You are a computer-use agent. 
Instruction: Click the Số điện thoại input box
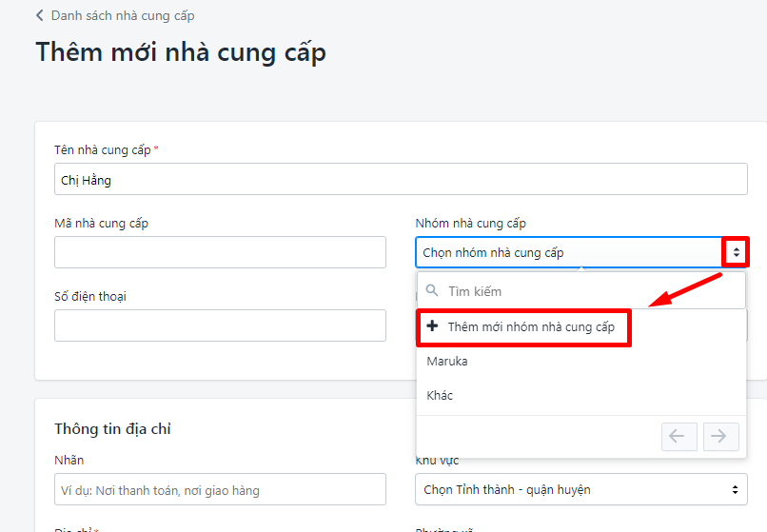(x=220, y=325)
